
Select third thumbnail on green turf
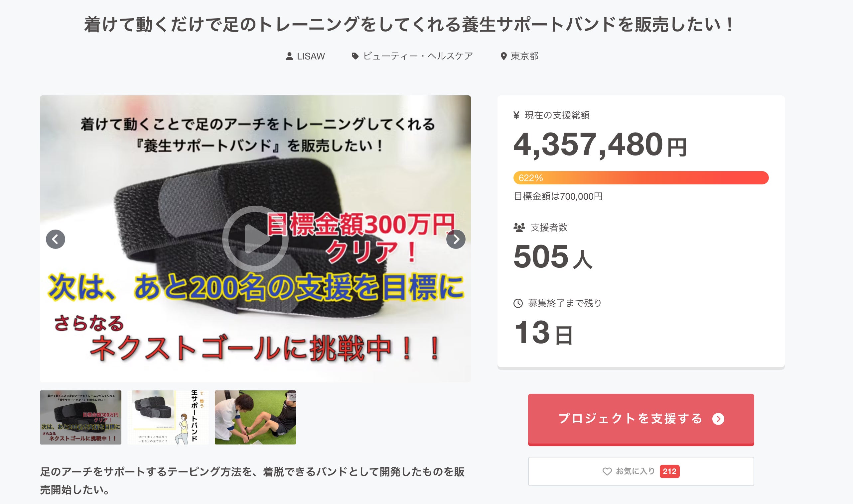pos(255,417)
